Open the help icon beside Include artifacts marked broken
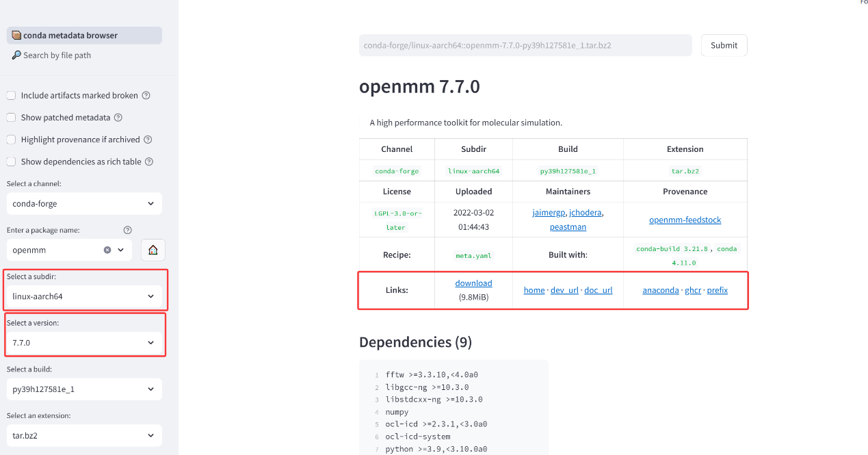Viewport: 868px width, 455px height. (145, 95)
